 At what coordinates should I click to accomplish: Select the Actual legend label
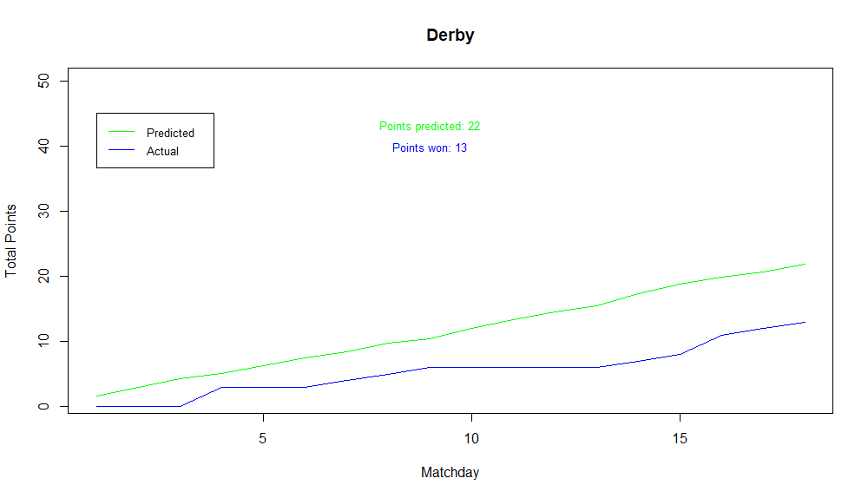162,151
